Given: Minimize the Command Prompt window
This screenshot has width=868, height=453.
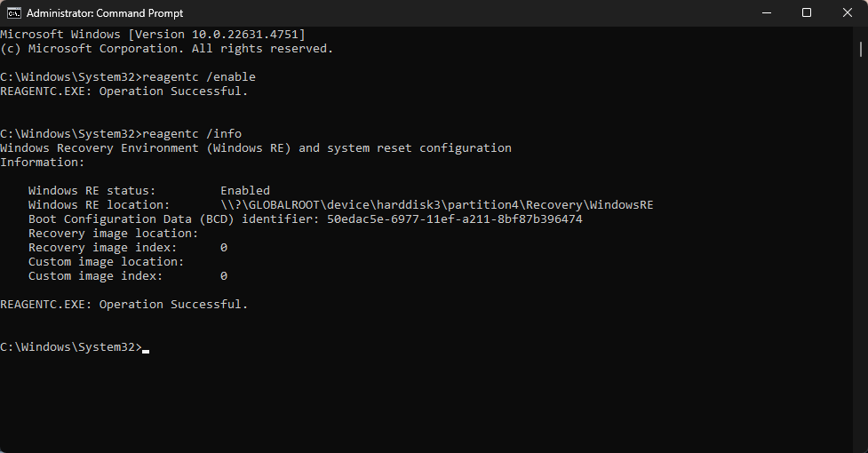Looking at the screenshot, I should (x=767, y=12).
